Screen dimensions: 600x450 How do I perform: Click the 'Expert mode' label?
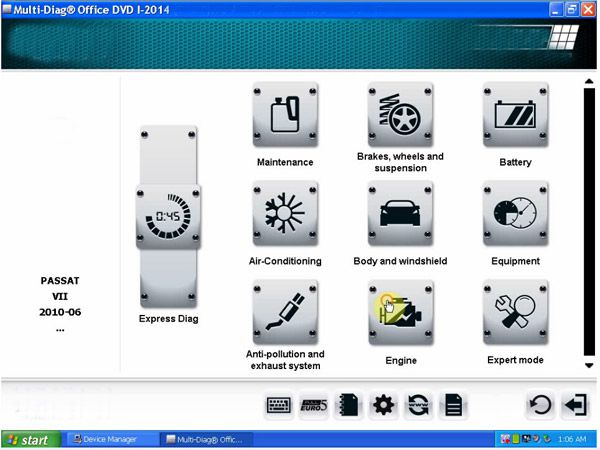tap(515, 360)
